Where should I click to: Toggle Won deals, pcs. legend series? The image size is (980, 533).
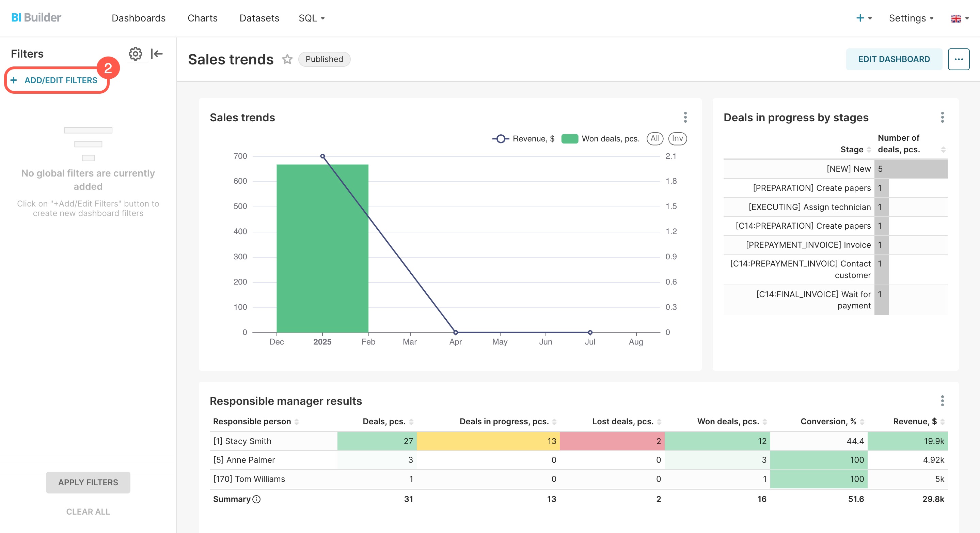pyautogui.click(x=600, y=139)
